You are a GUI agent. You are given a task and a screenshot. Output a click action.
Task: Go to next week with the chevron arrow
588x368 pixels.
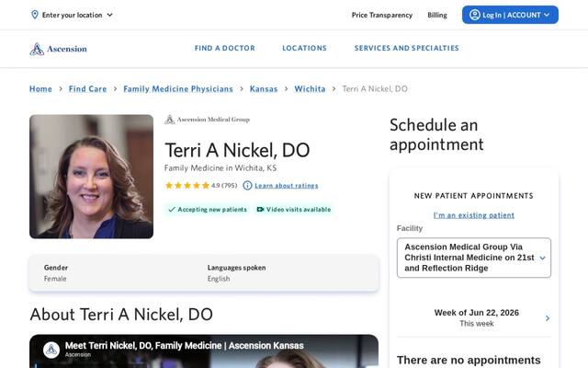pos(548,318)
